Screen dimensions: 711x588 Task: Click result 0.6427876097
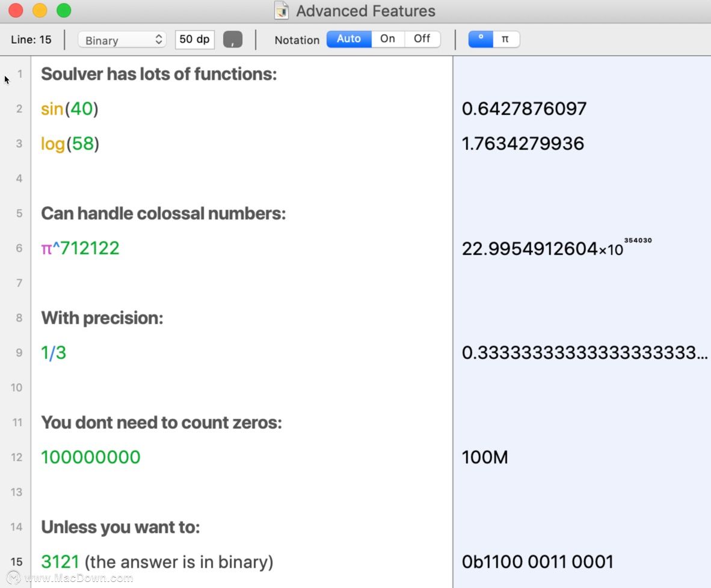point(524,109)
